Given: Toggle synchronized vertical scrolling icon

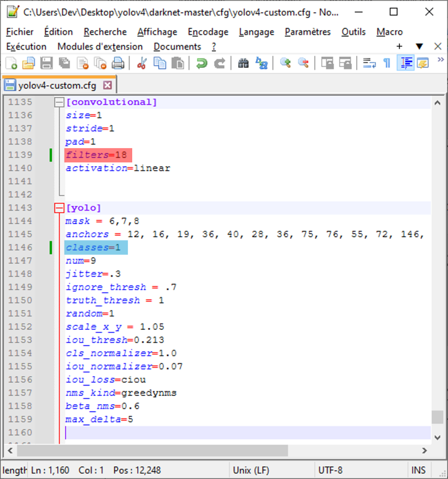Looking at the screenshot, I should (x=327, y=63).
